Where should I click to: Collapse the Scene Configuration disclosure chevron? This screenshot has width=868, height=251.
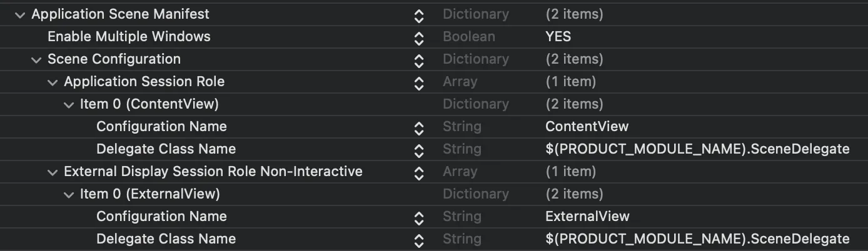pos(37,59)
